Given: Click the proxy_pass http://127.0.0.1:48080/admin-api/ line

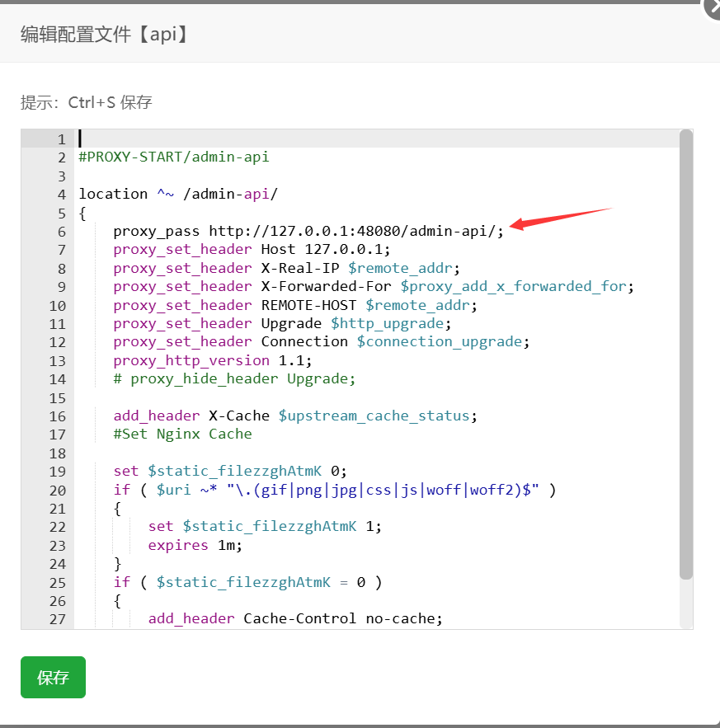Looking at the screenshot, I should click(x=308, y=231).
